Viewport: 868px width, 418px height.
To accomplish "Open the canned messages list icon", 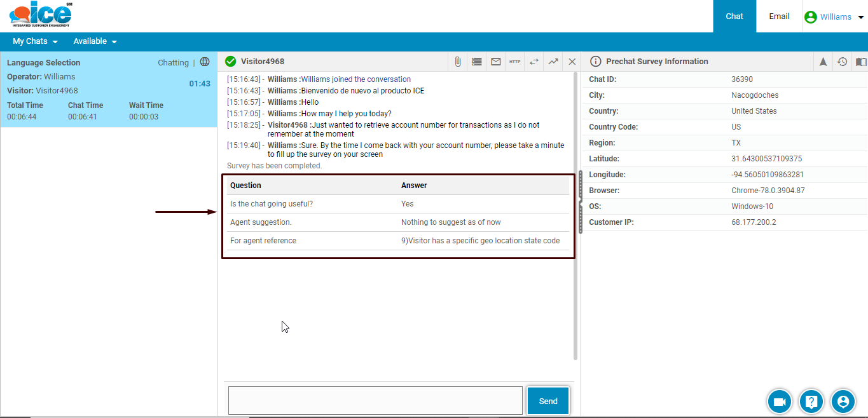I will point(476,62).
